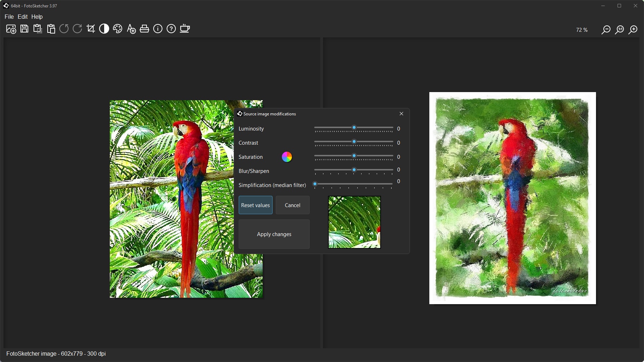Select the Crop image tool icon
The width and height of the screenshot is (644, 362).
(91, 29)
